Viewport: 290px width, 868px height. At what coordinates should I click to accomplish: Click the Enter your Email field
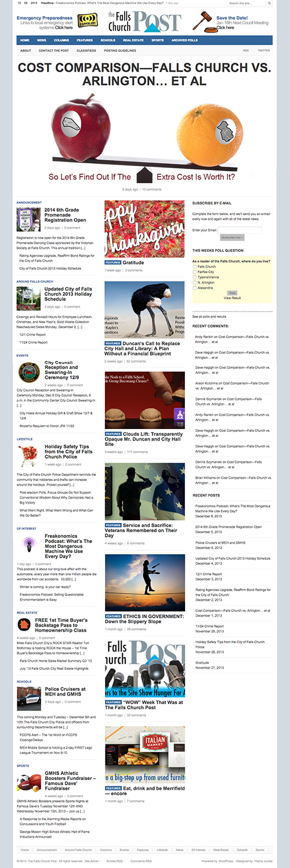pyautogui.click(x=241, y=230)
